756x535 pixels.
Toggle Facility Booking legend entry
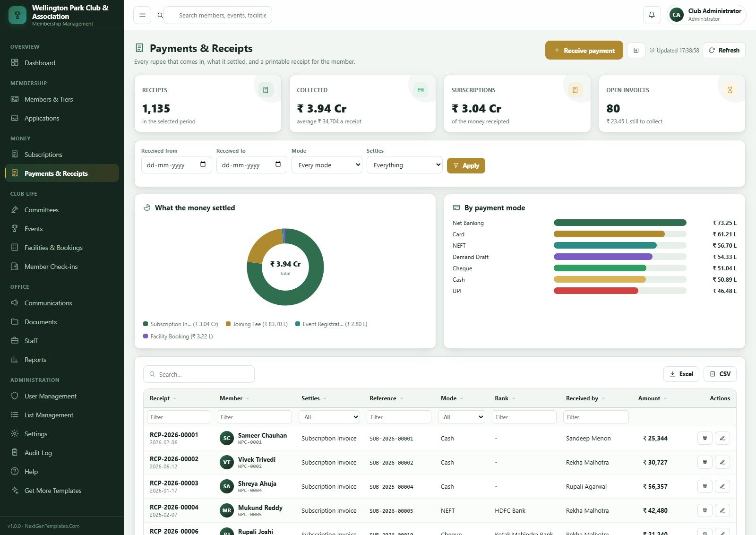[178, 337]
